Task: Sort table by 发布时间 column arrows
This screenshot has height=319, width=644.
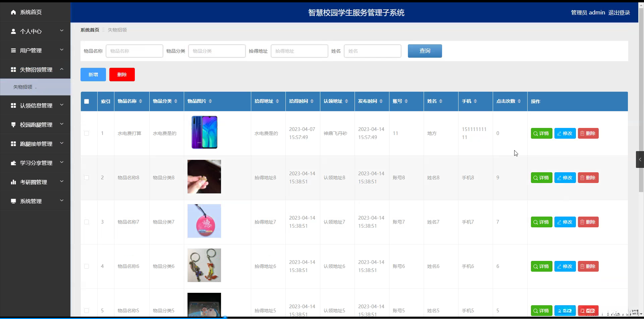Action: [381, 101]
